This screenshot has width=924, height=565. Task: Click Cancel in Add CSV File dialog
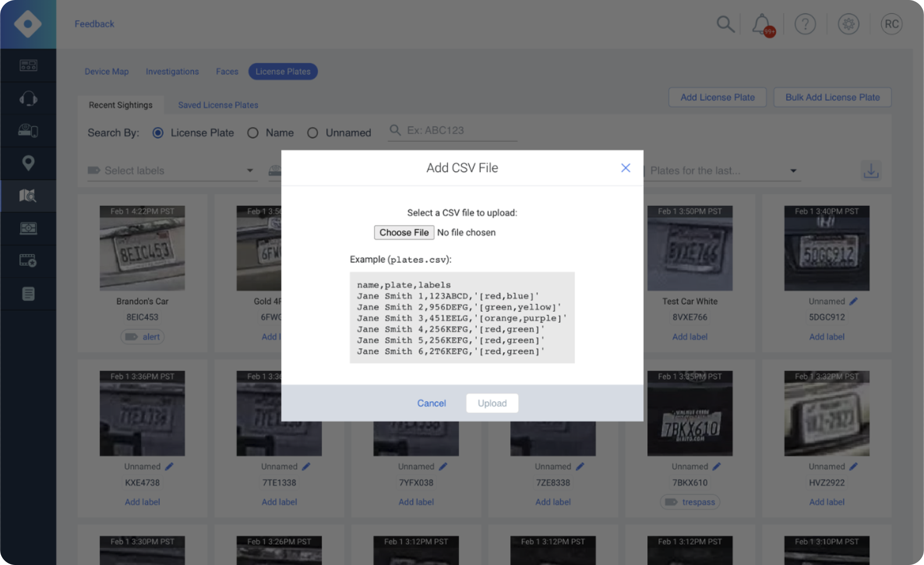[x=431, y=403]
